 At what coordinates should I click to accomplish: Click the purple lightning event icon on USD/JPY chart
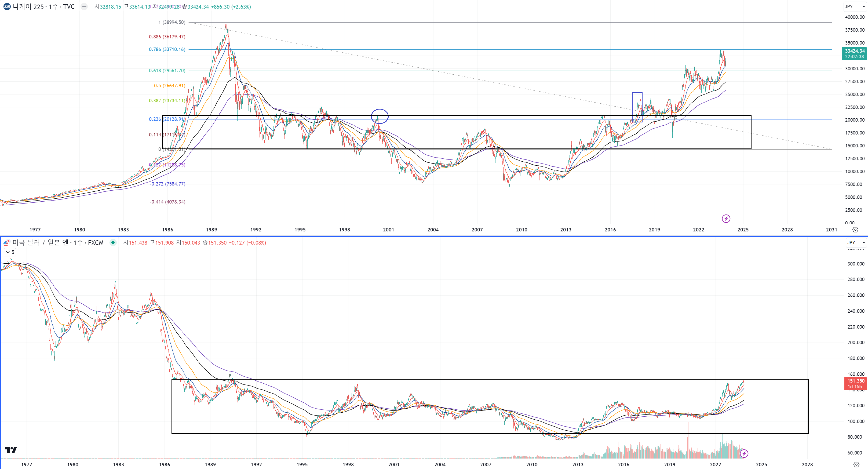click(744, 453)
